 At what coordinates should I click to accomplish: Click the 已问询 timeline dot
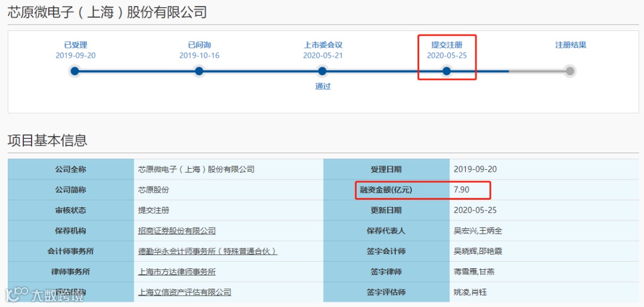(x=199, y=72)
